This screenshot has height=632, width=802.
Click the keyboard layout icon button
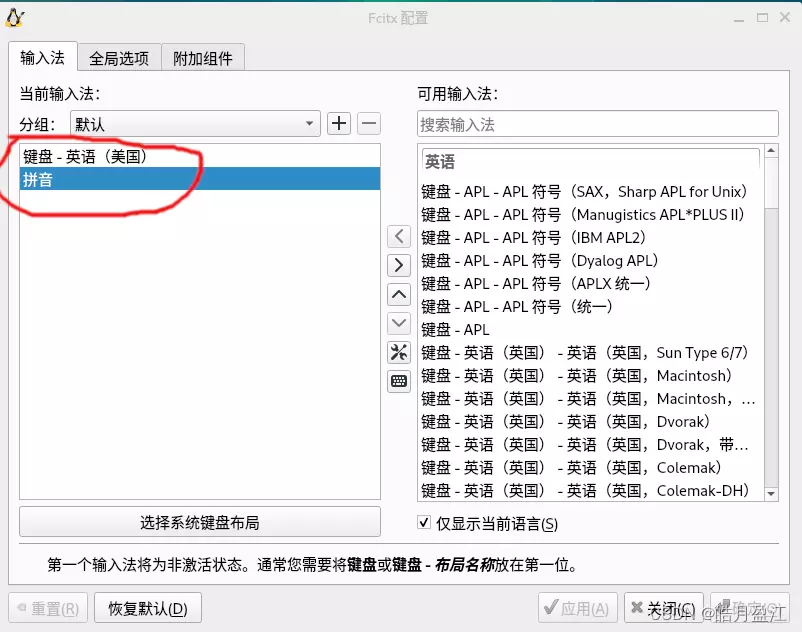[399, 381]
